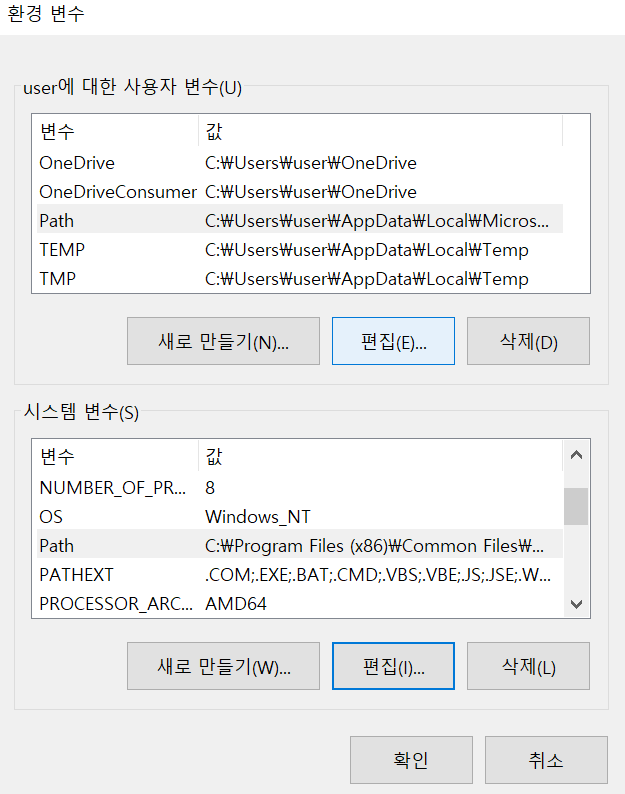The width and height of the screenshot is (625, 794).
Task: Select the PATHEXT system variable row
Action: pos(300,575)
